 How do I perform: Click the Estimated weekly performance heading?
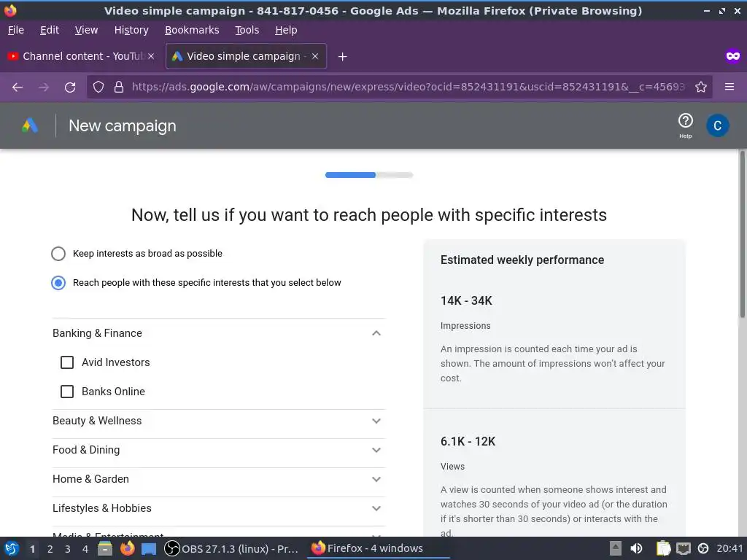(x=522, y=260)
